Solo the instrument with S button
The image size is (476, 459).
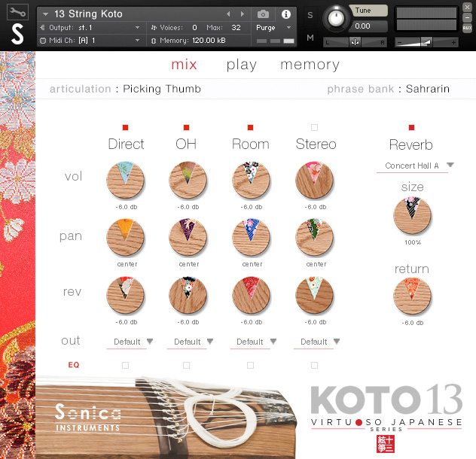click(310, 15)
